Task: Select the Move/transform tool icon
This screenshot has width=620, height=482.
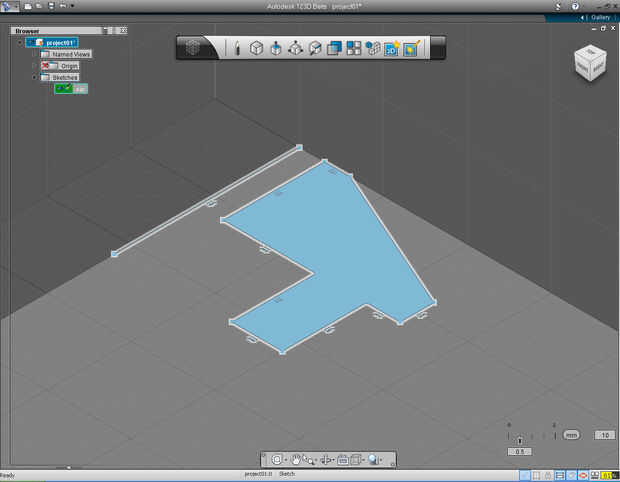Action: click(295, 48)
